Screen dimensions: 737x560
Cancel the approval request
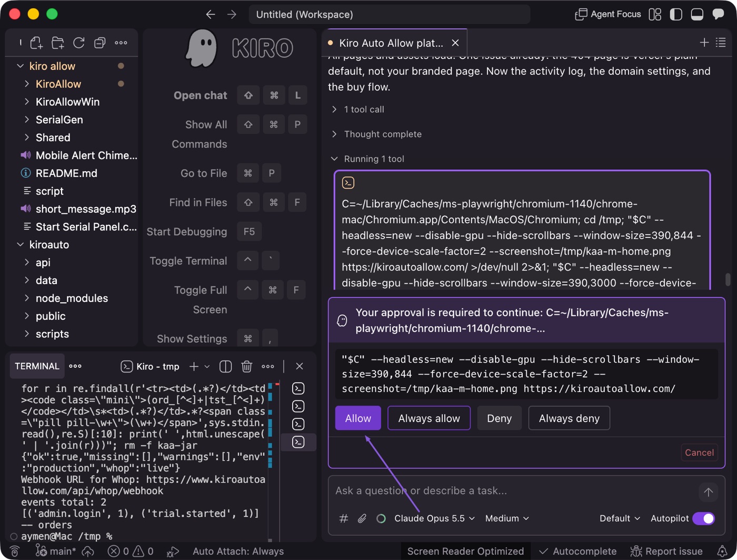pyautogui.click(x=699, y=453)
